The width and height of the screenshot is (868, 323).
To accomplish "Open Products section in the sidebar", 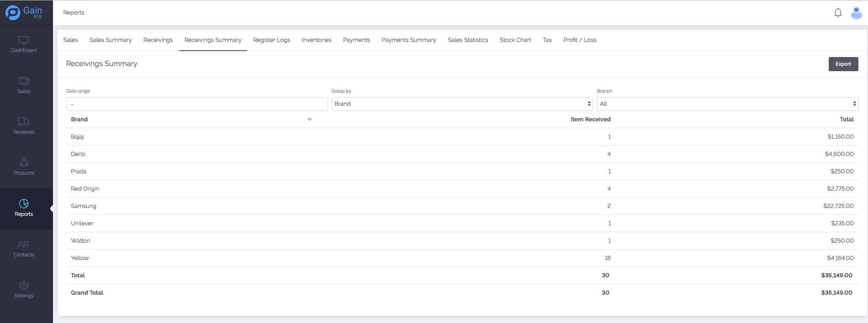I will coord(24,163).
